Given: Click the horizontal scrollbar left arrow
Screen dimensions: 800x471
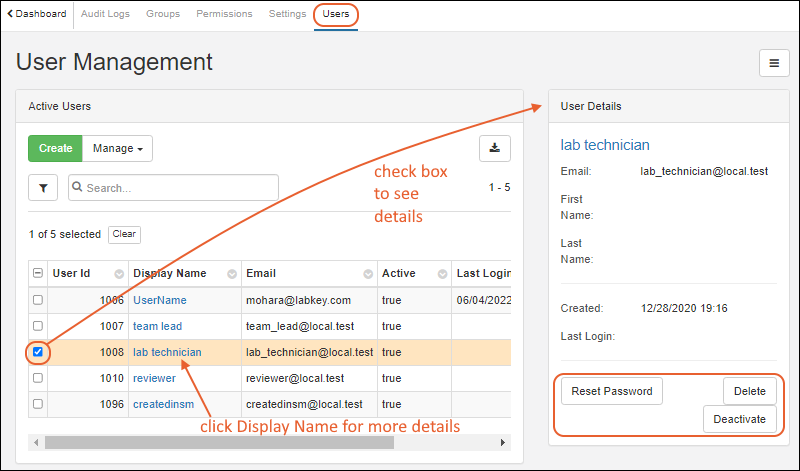Looking at the screenshot, I should pos(37,442).
